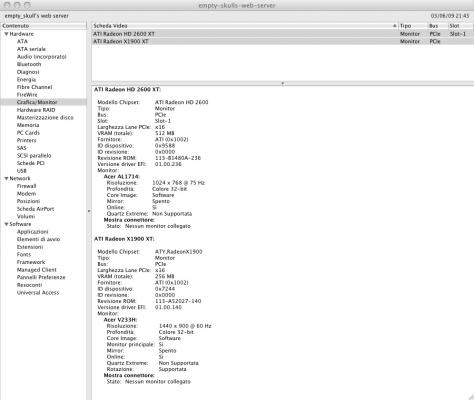Click the sidebar vertical divider handle
This screenshot has height=400, width=474.
coord(89,211)
